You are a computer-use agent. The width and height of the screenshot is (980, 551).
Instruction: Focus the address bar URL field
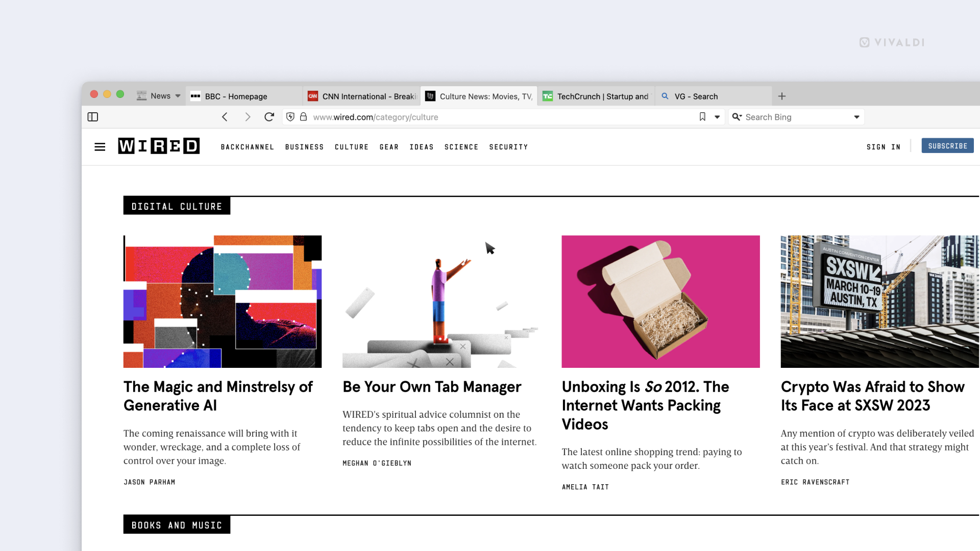pyautogui.click(x=503, y=117)
